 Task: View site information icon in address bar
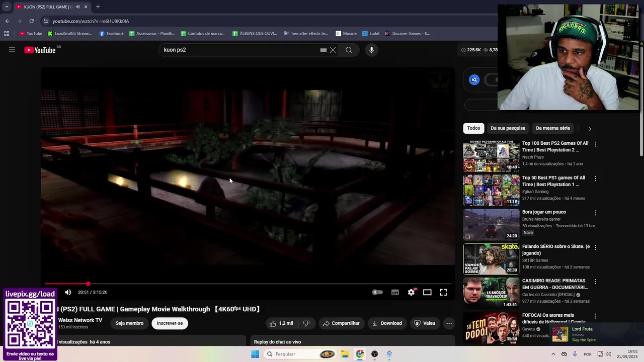[x=46, y=21]
